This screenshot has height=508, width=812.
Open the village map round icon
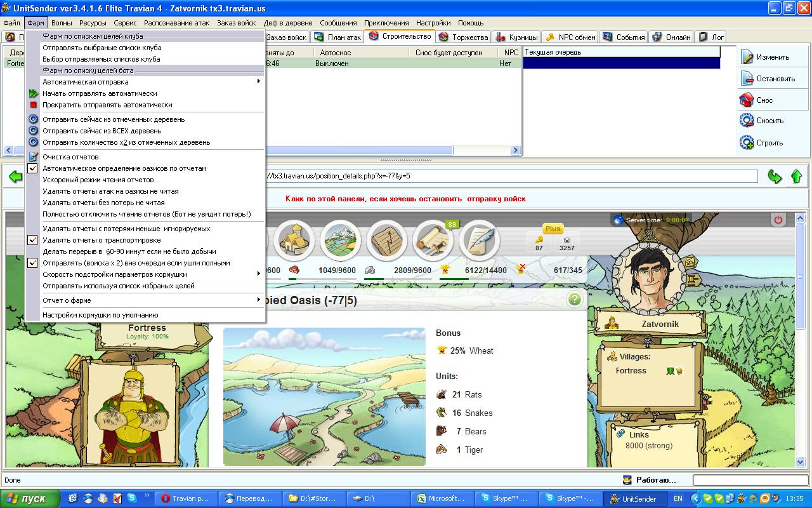click(x=340, y=240)
